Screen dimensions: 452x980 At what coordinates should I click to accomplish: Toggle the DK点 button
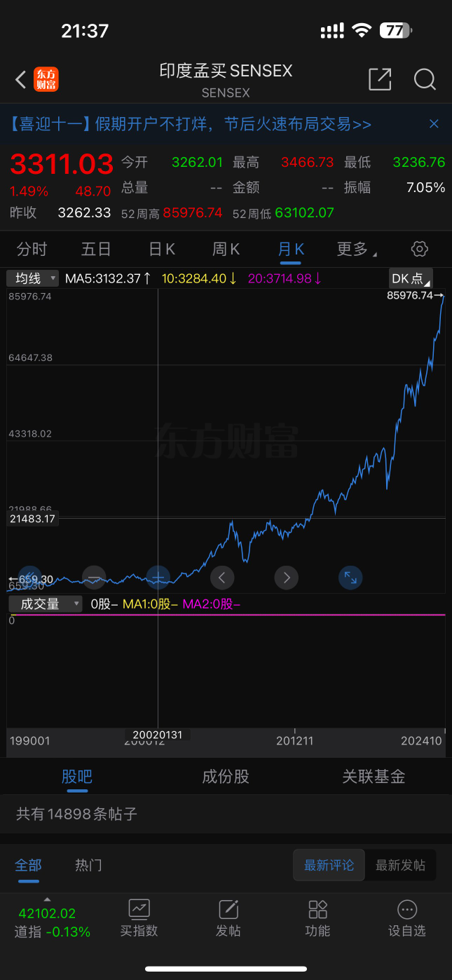click(411, 278)
